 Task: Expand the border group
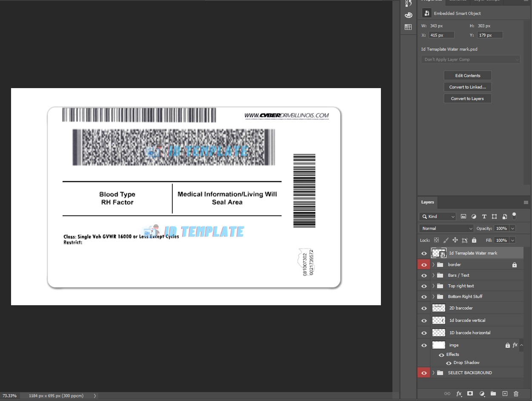pyautogui.click(x=433, y=265)
